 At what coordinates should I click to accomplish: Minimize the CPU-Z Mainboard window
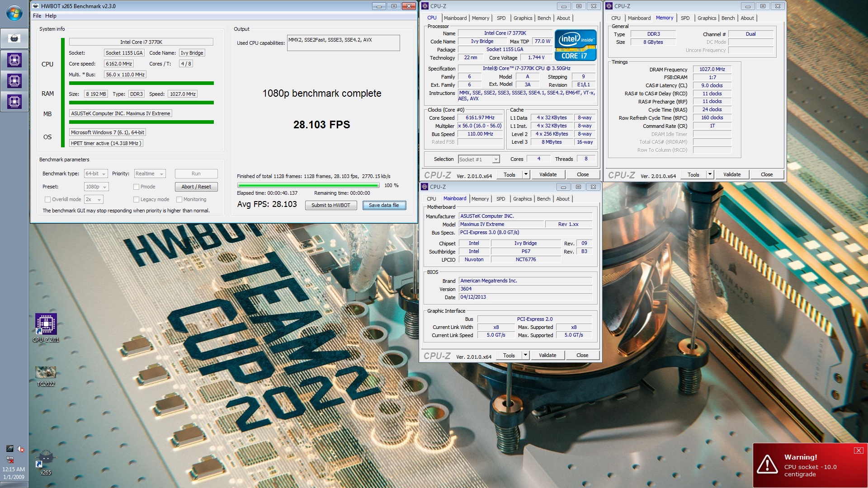coord(563,187)
